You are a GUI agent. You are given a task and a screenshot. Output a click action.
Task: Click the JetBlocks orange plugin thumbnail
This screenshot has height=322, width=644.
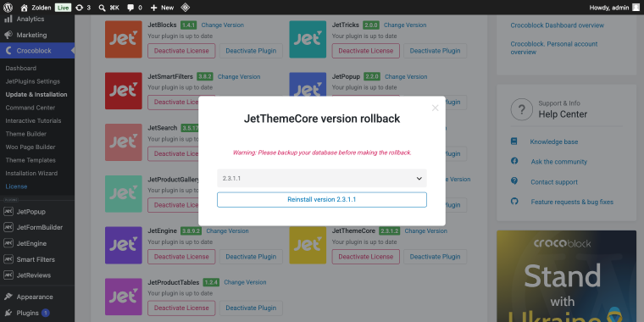click(x=123, y=40)
